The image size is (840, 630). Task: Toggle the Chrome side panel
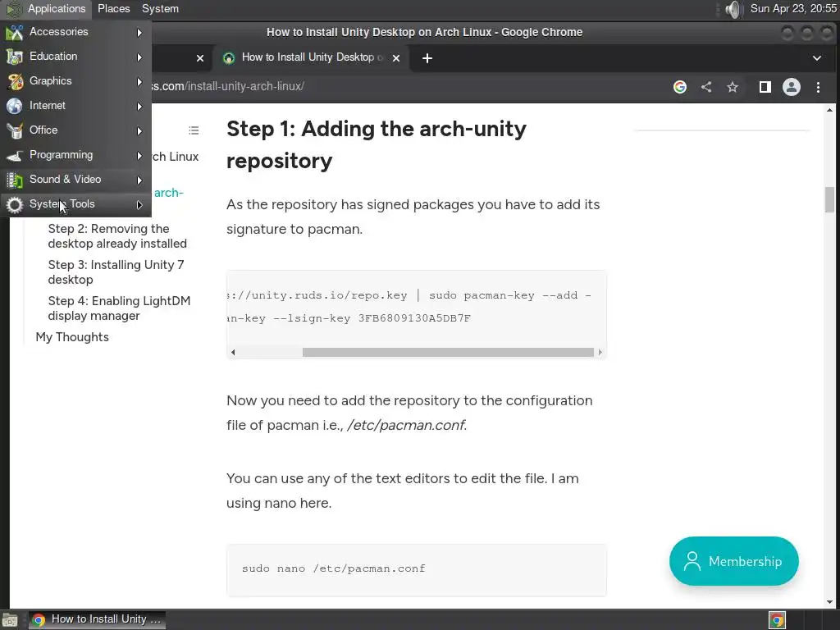tap(765, 87)
